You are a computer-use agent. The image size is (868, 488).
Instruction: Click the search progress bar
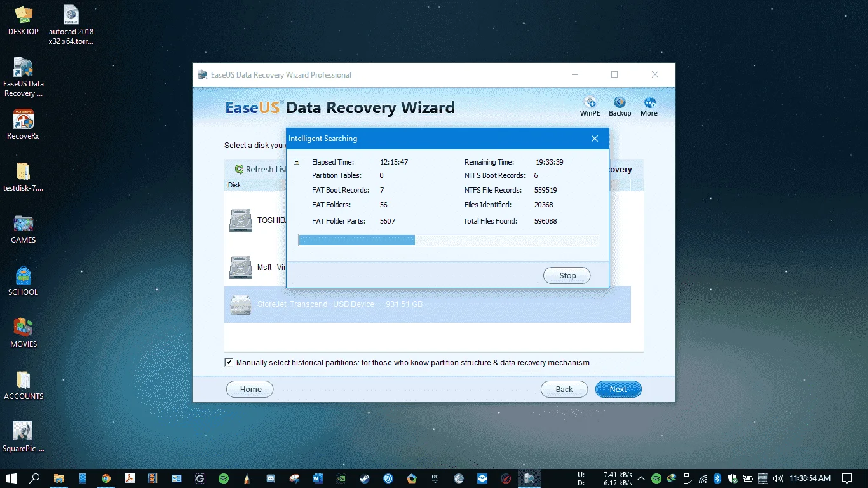[448, 240]
